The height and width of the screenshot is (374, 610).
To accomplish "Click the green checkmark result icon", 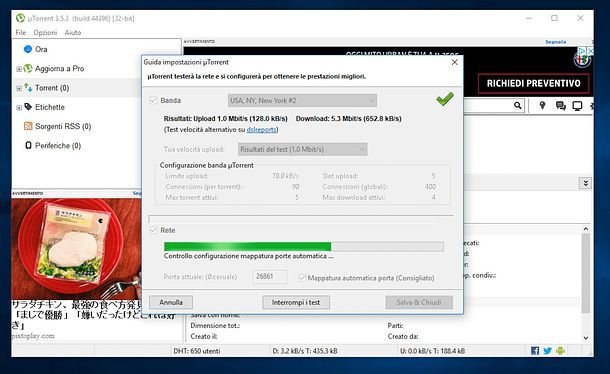I will 445,99.
